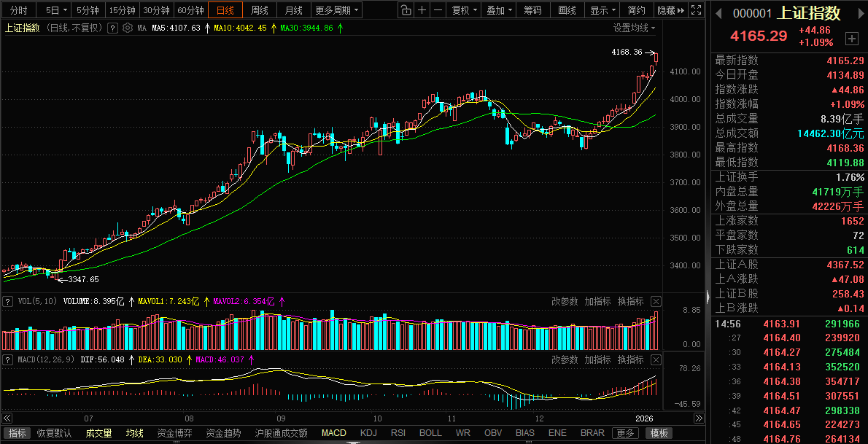This screenshot has height=444, width=868.
Task: Click the lock icon in chart toolbar
Action: [x=406, y=10]
